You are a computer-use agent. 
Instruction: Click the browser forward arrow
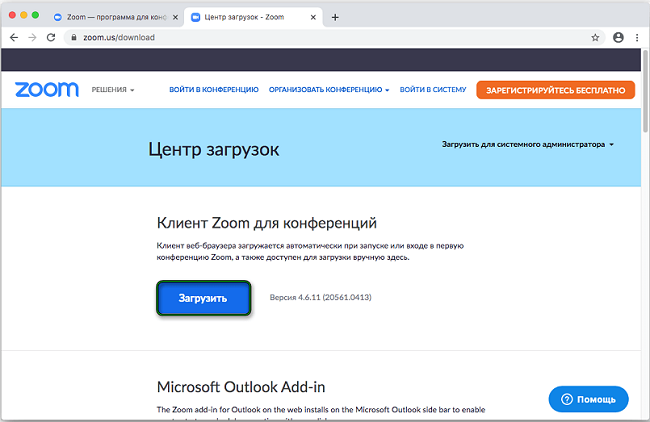pyautogui.click(x=32, y=37)
